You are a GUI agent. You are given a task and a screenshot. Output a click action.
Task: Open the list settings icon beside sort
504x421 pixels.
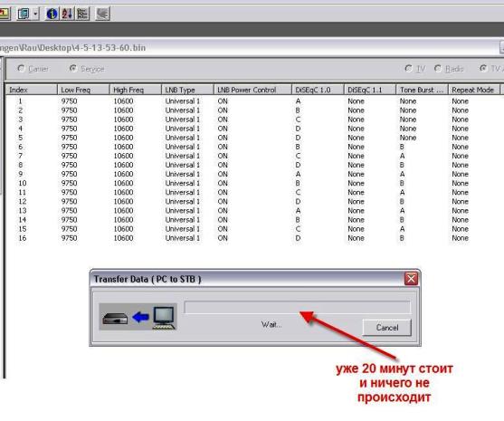click(x=82, y=14)
